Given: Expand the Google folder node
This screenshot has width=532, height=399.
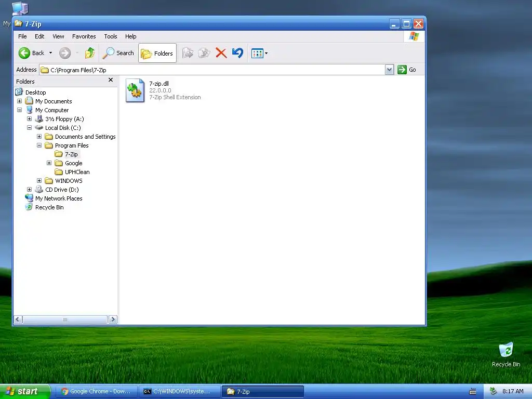Looking at the screenshot, I should coord(49,163).
